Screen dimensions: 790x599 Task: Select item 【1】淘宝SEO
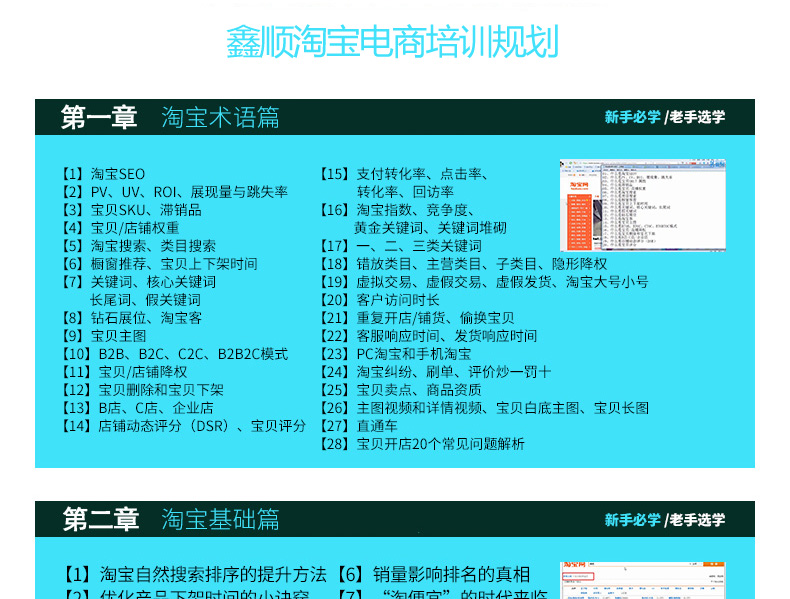pos(103,174)
